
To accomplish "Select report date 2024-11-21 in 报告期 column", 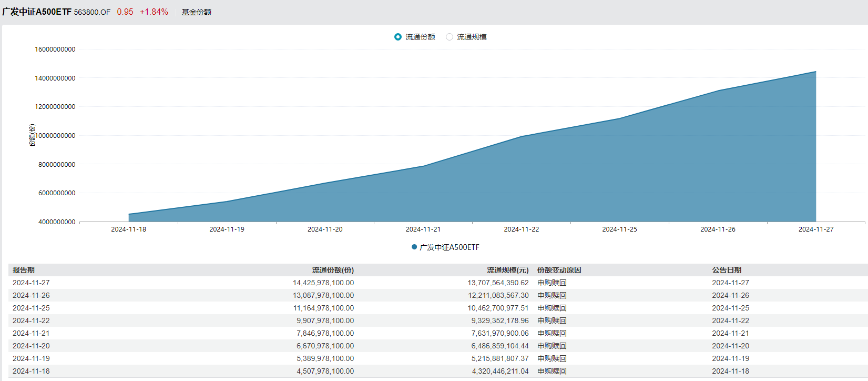I will [31, 333].
